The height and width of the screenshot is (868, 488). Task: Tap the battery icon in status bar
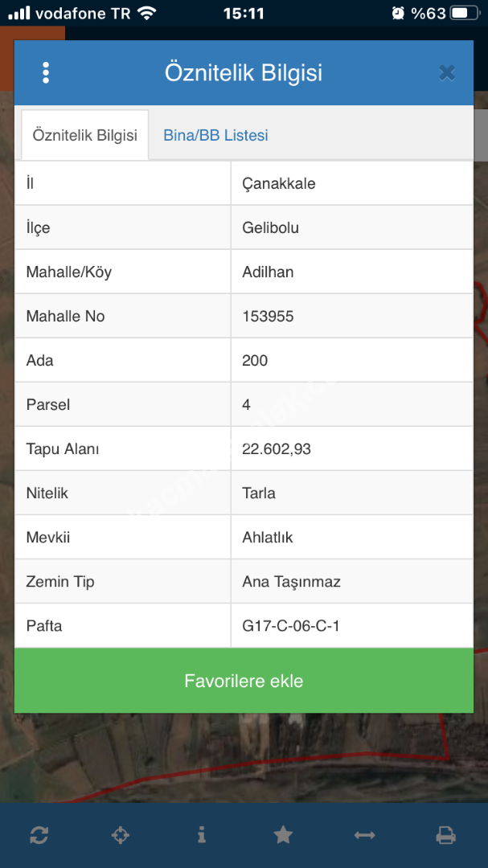(x=464, y=13)
